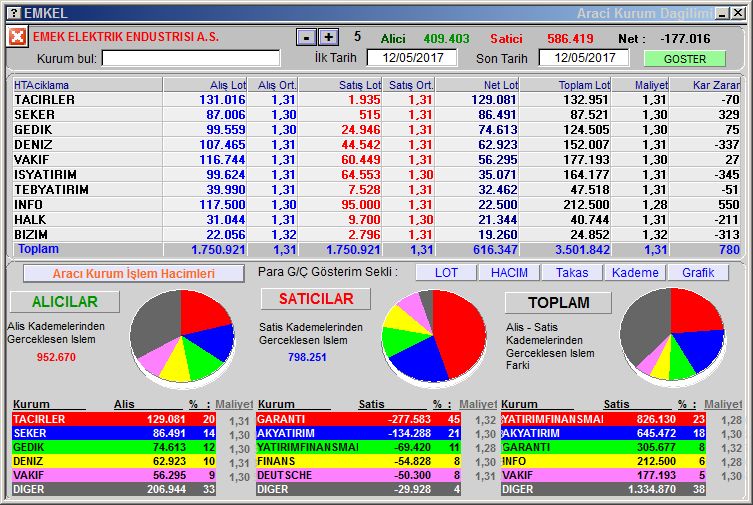
Task: Click YATIRIMFINANSMAI row showing 826.130
Action: coord(603,419)
